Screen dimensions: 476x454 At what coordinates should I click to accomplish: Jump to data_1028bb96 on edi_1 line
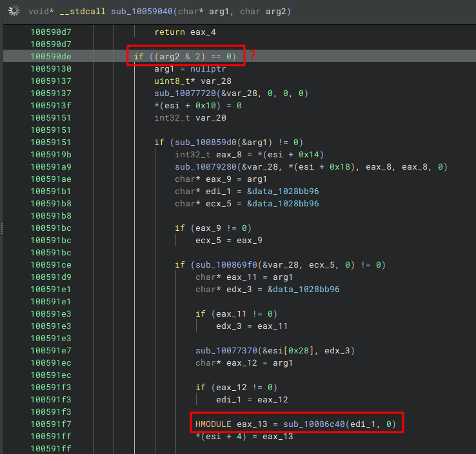click(283, 191)
